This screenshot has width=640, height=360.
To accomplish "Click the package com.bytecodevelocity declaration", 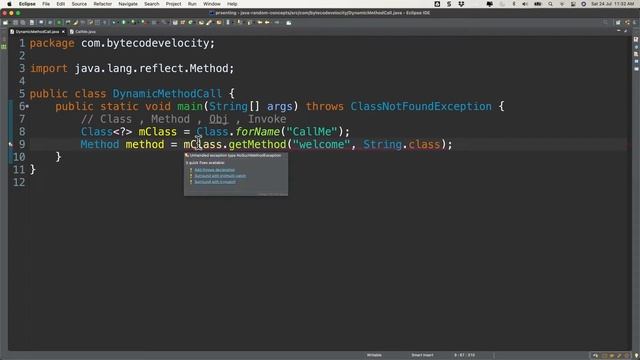I will [x=122, y=43].
